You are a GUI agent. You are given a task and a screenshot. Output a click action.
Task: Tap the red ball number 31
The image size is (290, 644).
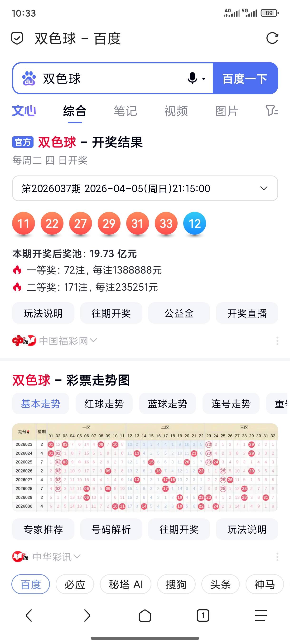tap(138, 223)
